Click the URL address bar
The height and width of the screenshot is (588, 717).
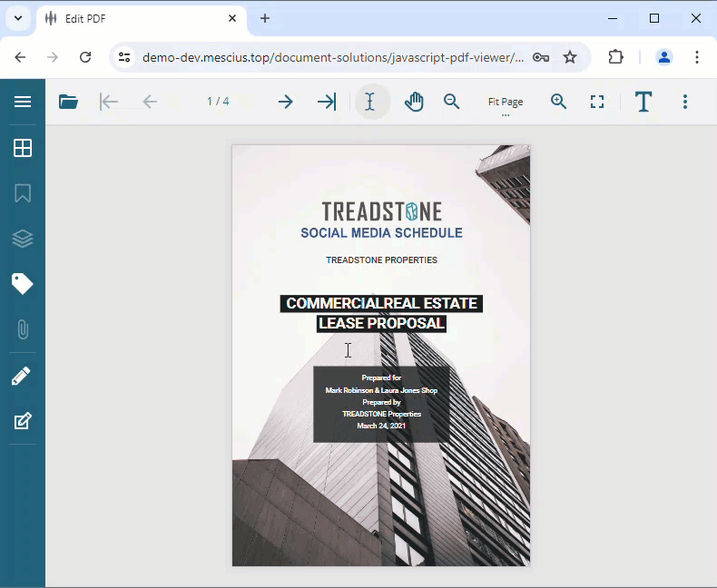click(x=333, y=57)
